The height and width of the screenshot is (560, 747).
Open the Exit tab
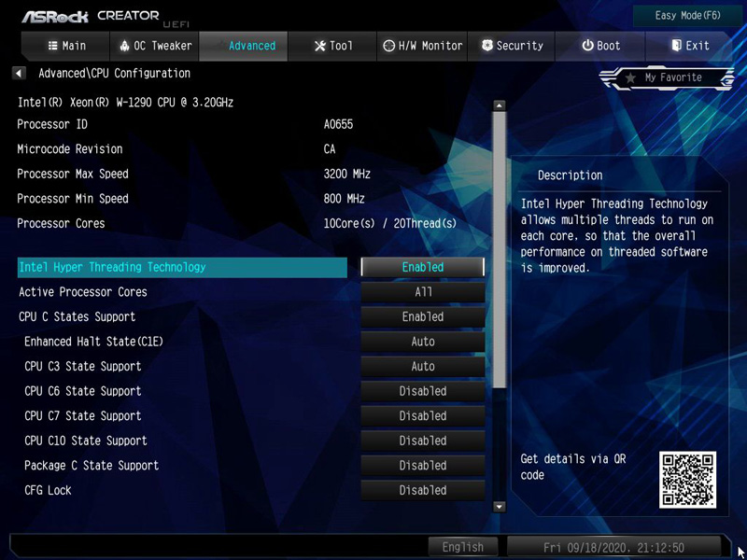pos(689,46)
